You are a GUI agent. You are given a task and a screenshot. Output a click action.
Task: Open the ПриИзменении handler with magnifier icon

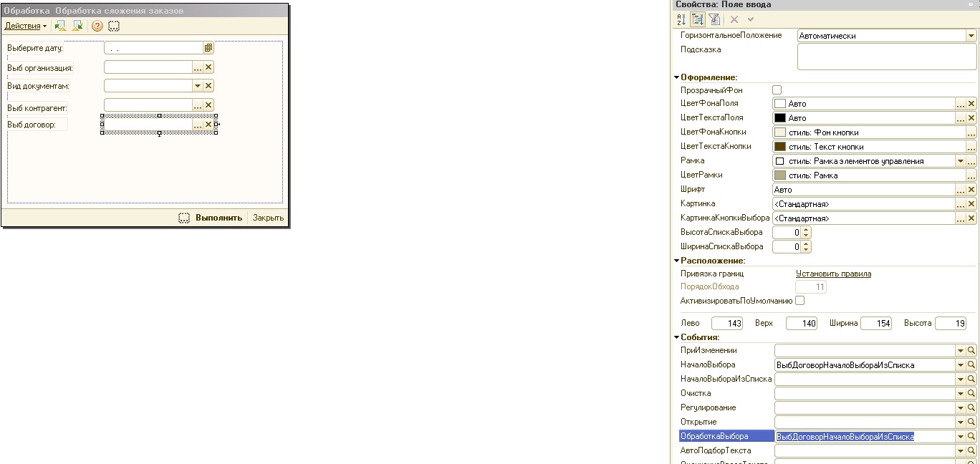tap(971, 351)
